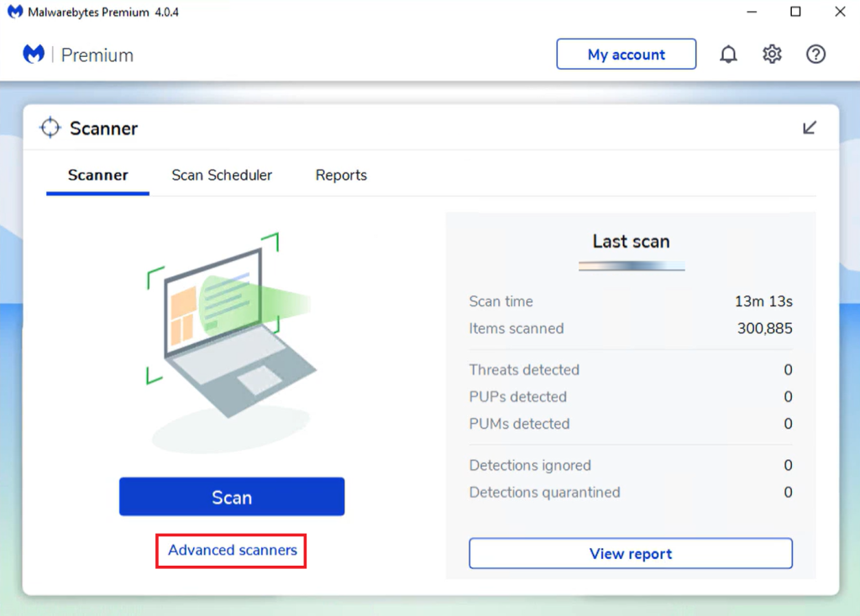Click the Last scan gradient progress bar
The image size is (860, 616).
pyautogui.click(x=631, y=264)
